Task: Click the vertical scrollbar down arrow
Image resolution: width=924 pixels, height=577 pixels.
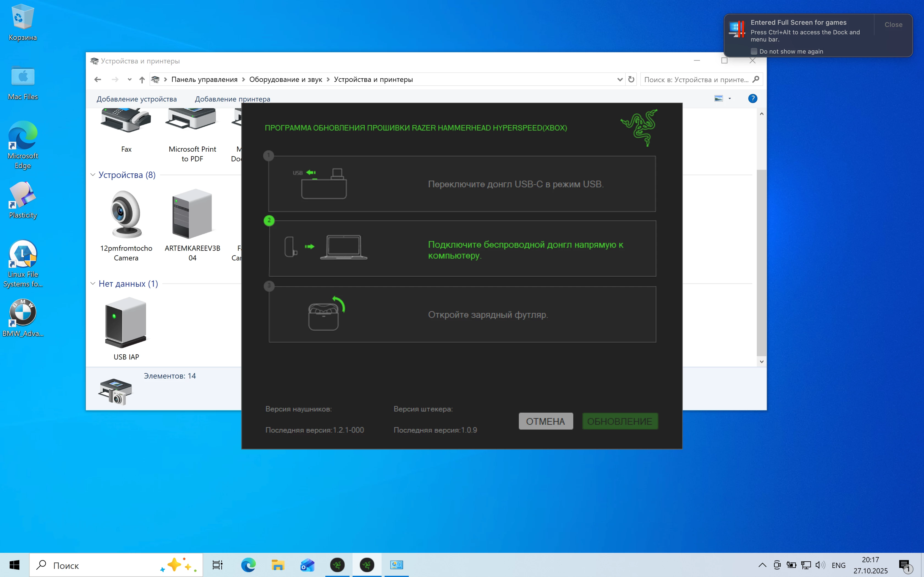Action: [x=761, y=361]
